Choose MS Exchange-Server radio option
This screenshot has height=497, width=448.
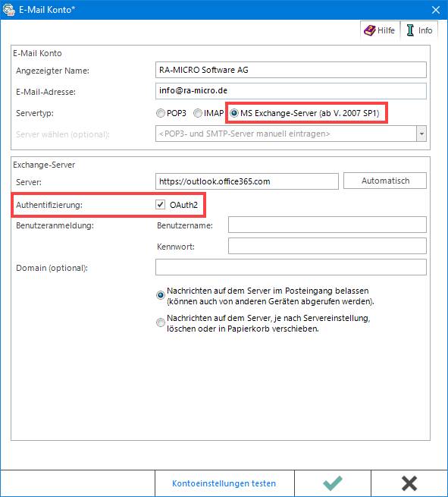234,113
